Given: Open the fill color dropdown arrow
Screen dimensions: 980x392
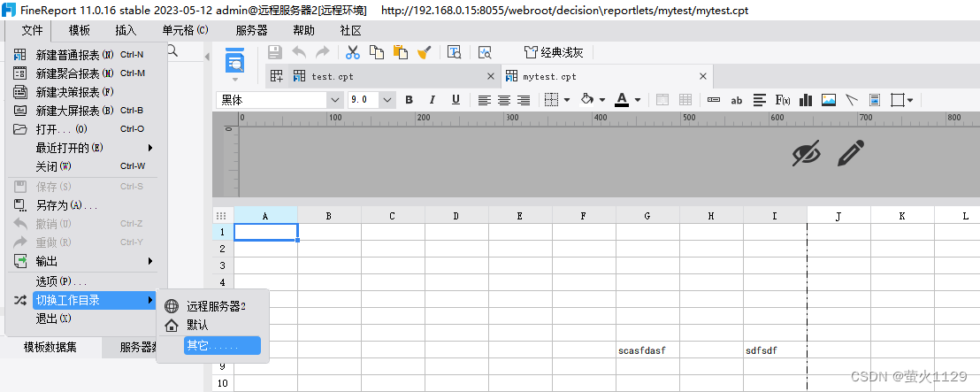Looking at the screenshot, I should coord(602,100).
